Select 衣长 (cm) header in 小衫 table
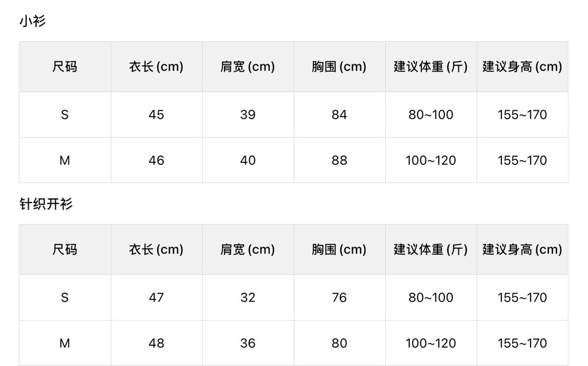The width and height of the screenshot is (588, 366). tap(156, 67)
